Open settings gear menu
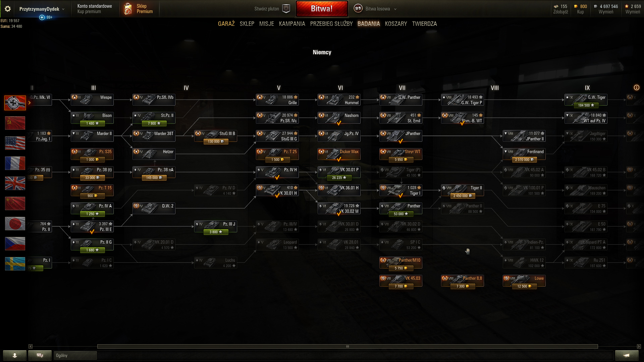Viewport: 644px width, 362px height. pos(7,9)
